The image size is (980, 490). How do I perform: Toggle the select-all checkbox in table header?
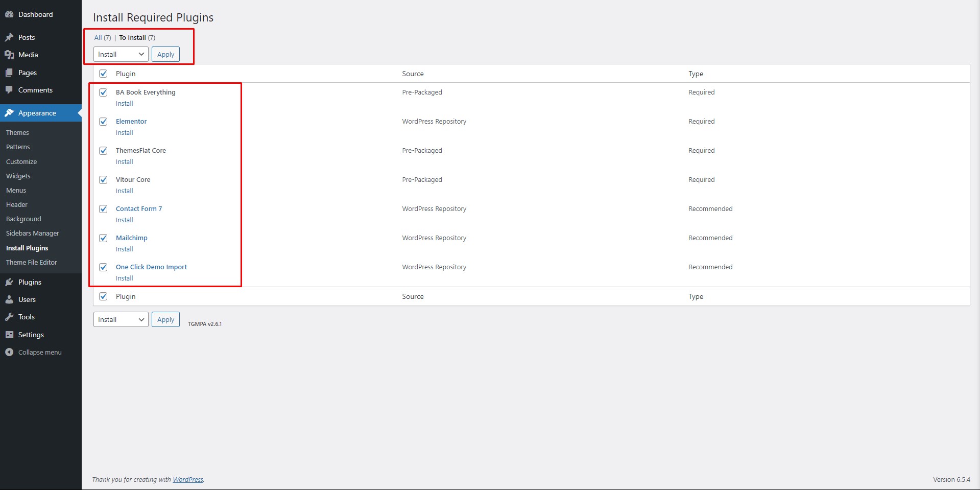point(103,74)
